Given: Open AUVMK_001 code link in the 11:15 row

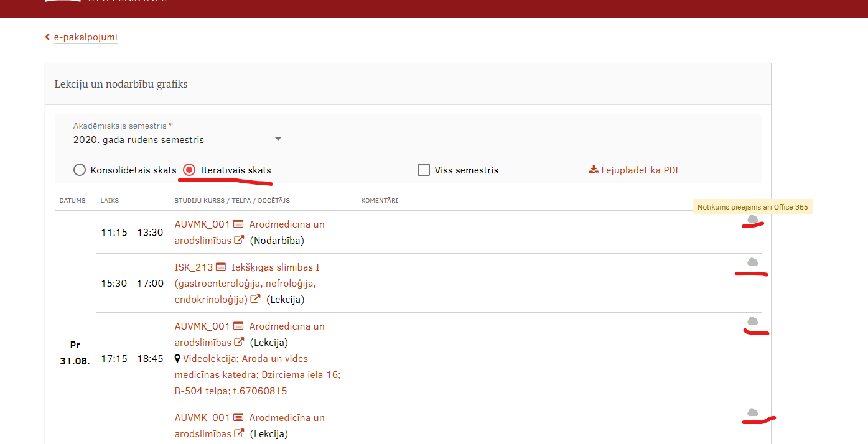Looking at the screenshot, I should (x=202, y=224).
